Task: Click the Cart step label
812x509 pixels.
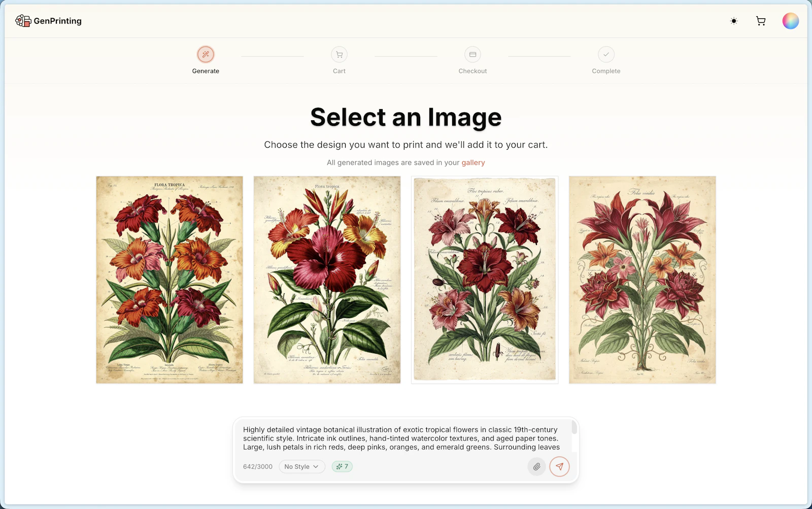Action: (x=339, y=71)
